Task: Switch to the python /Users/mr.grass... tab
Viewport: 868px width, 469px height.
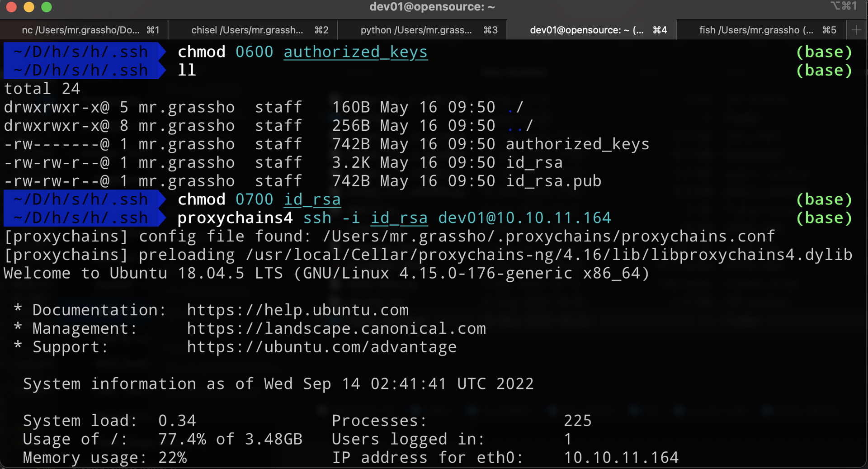Action: tap(422, 30)
